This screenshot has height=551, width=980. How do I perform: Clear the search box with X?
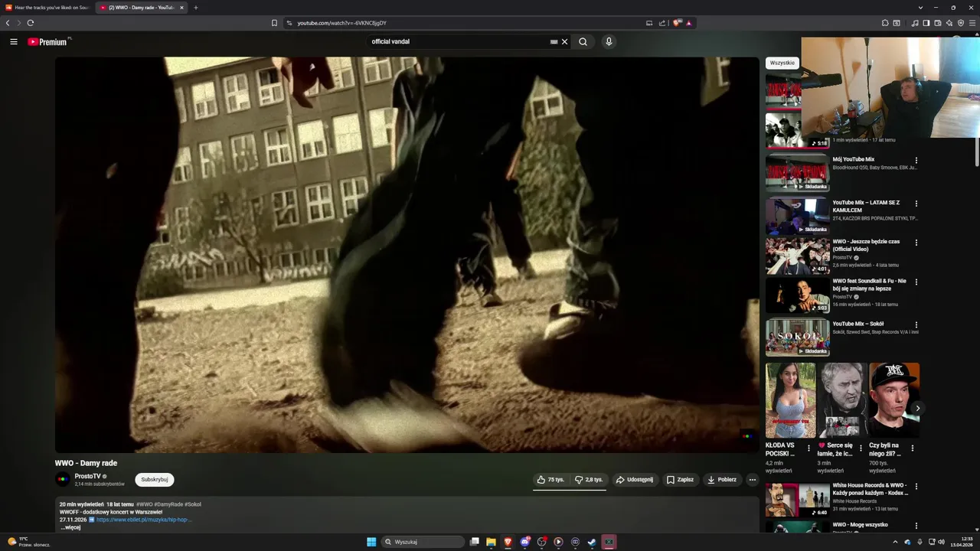coord(565,41)
